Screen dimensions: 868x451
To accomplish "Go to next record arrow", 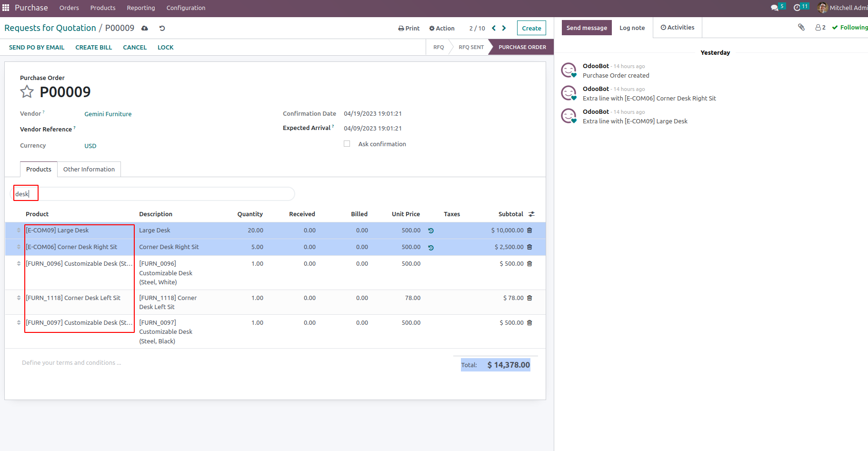I will pyautogui.click(x=504, y=28).
